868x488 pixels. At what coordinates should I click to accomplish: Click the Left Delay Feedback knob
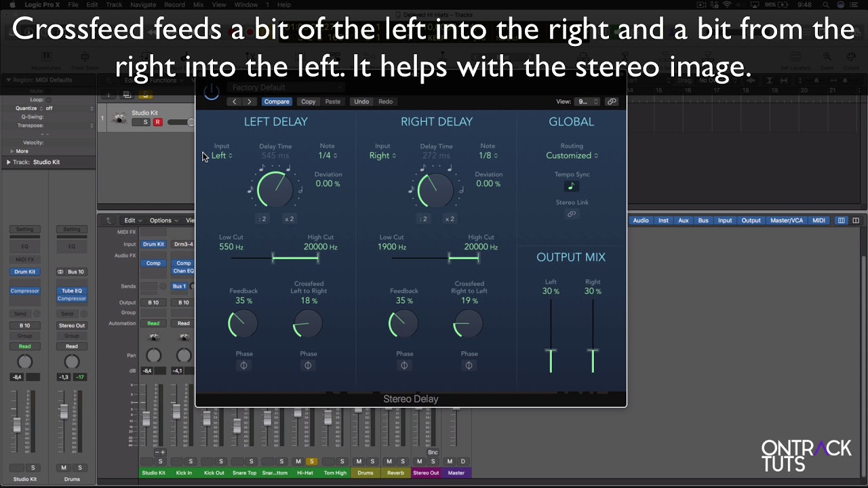(243, 324)
